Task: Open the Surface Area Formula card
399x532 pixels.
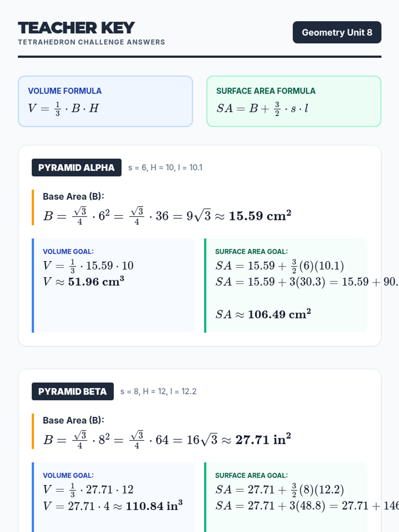Action: [x=294, y=101]
